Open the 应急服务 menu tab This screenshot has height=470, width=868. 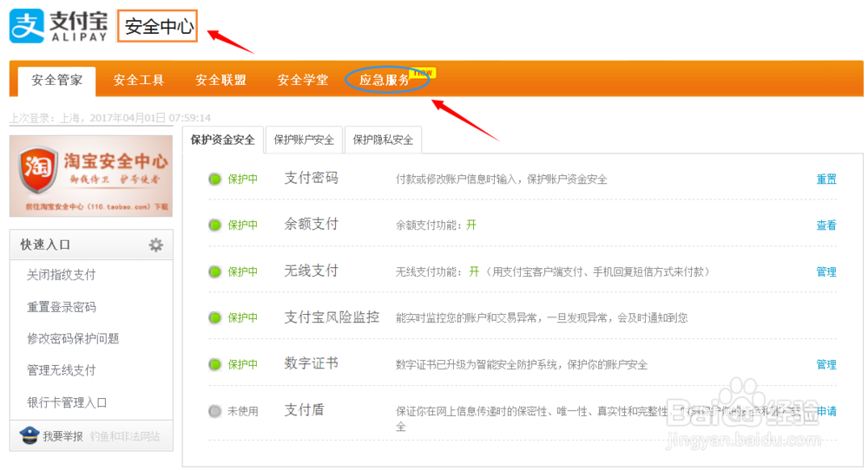[385, 80]
